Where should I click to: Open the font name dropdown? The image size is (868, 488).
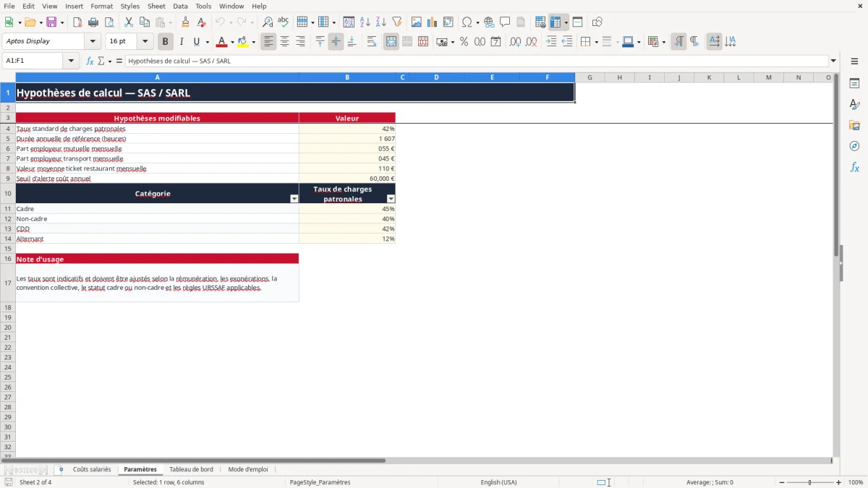click(93, 41)
